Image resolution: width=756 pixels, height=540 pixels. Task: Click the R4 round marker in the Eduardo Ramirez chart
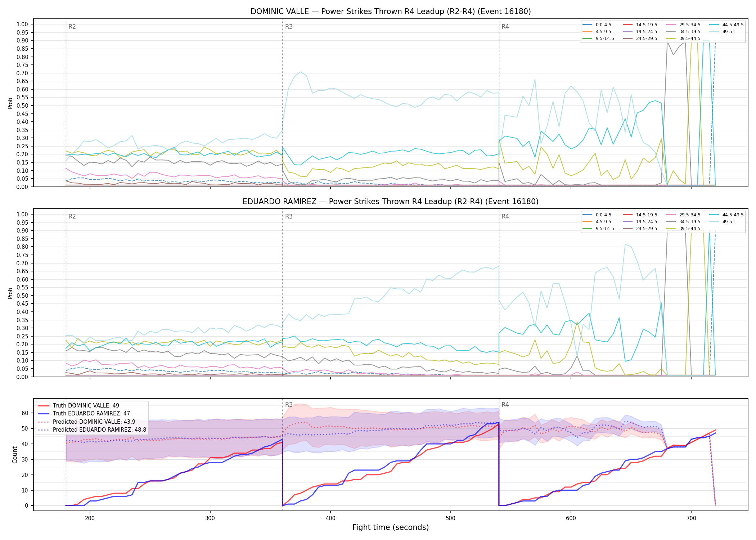point(505,216)
